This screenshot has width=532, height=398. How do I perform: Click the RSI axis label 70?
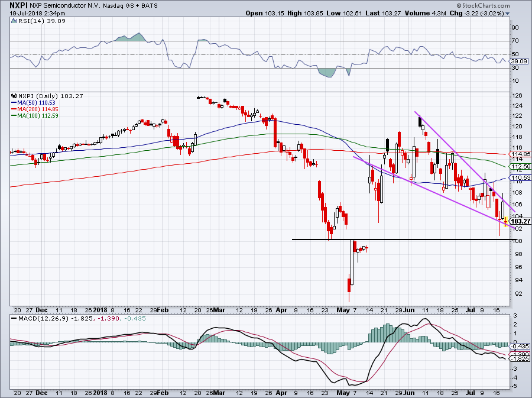[515, 41]
